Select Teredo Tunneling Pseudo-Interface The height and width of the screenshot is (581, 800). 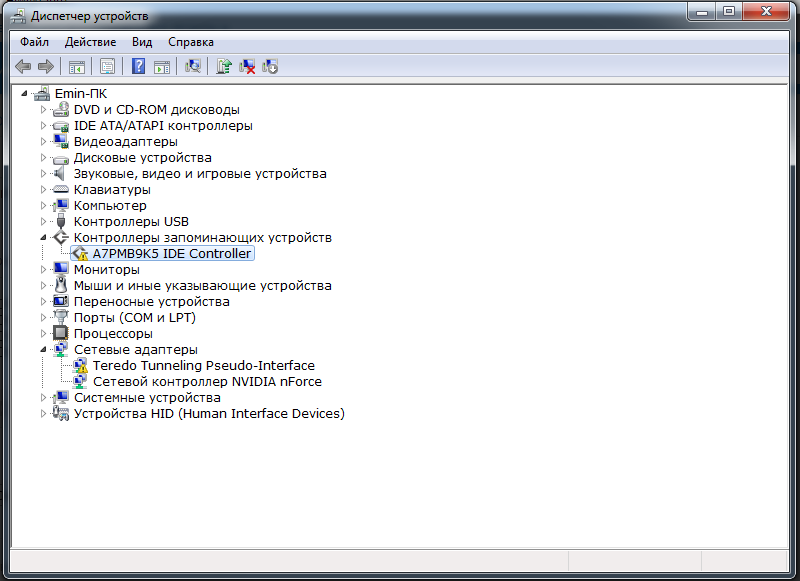click(204, 365)
